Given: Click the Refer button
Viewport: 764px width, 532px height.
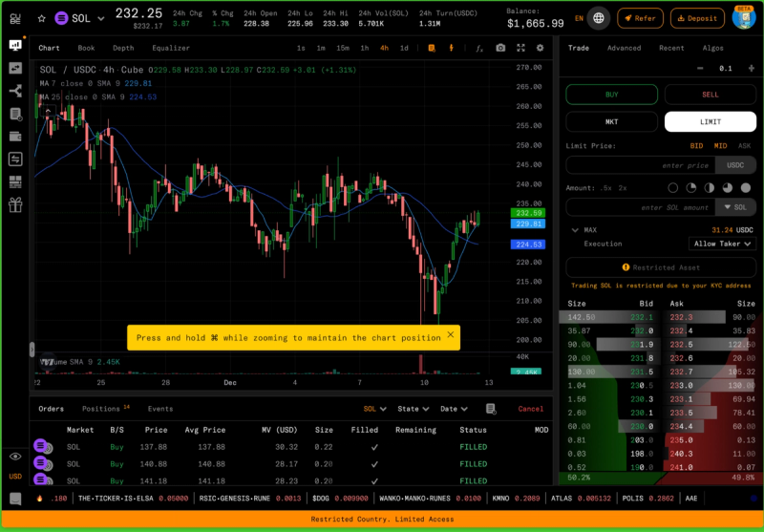Looking at the screenshot, I should 640,18.
